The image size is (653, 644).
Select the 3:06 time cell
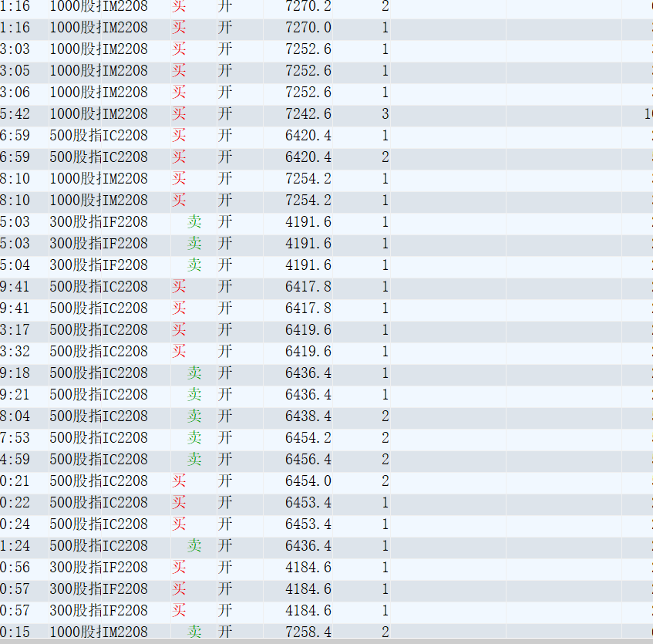click(15, 92)
